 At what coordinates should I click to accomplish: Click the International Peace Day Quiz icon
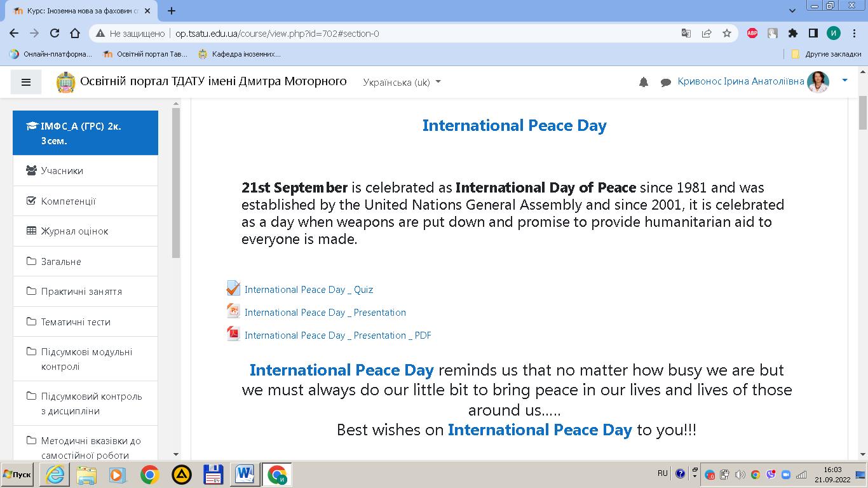[x=233, y=289]
